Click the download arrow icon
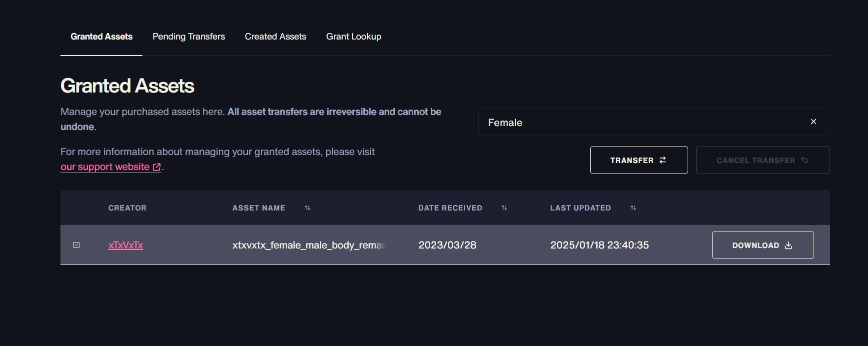 tap(789, 245)
